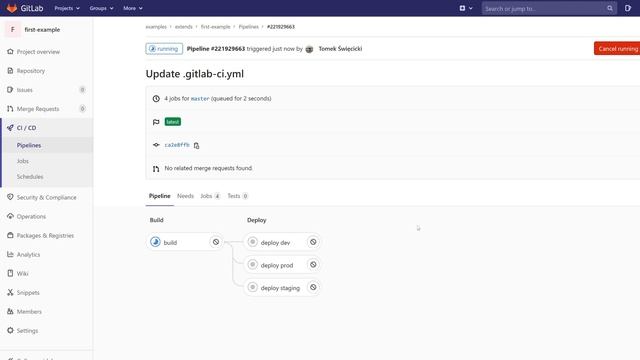Viewport: 640px width, 360px height.
Task: Open commit ca2e8ffb link
Action: pyautogui.click(x=177, y=145)
